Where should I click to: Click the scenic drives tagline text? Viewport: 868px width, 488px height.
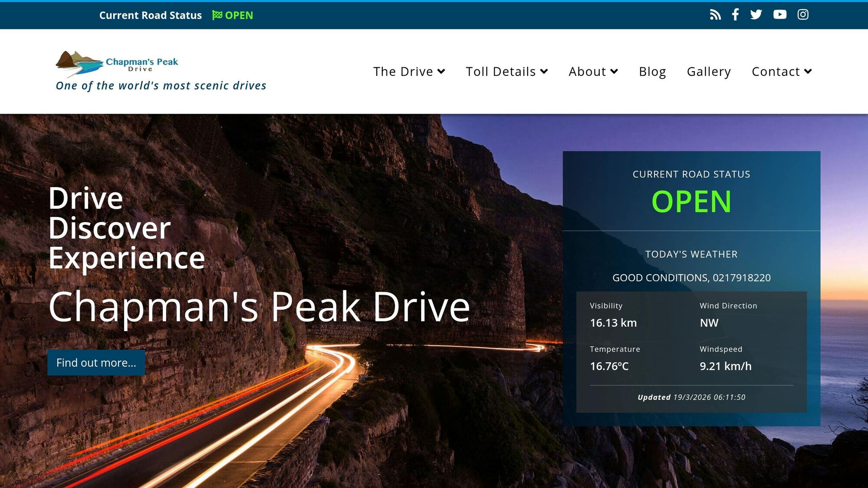[x=161, y=86]
